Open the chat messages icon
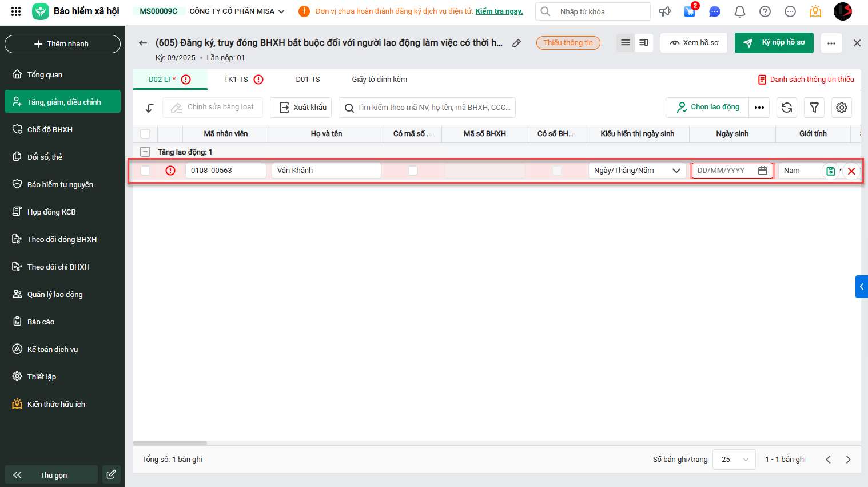This screenshot has height=487, width=868. [715, 11]
